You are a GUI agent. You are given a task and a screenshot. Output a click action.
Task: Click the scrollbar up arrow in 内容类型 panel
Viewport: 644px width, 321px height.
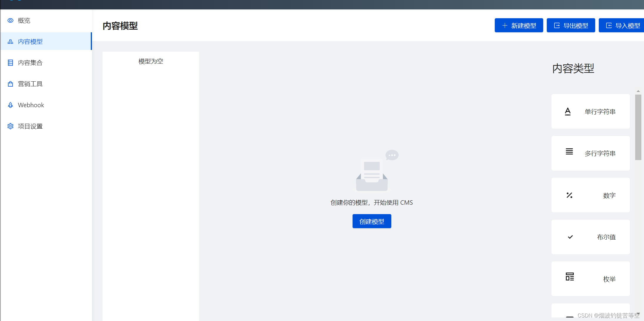point(638,91)
